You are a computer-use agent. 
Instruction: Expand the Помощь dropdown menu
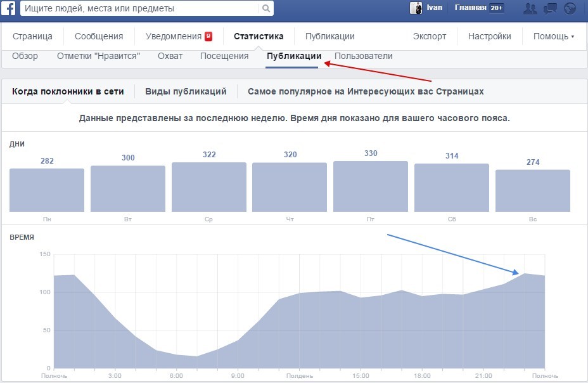(554, 36)
